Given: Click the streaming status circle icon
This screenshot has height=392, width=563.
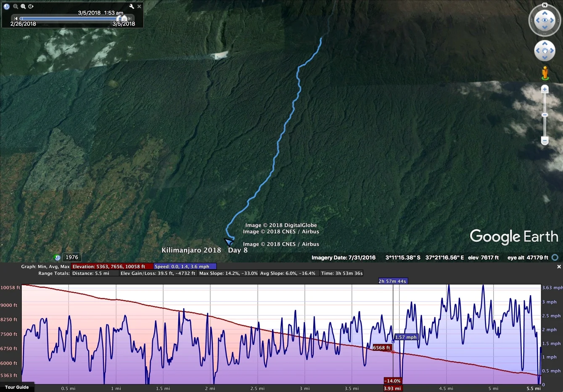Looking at the screenshot, I should (555, 257).
